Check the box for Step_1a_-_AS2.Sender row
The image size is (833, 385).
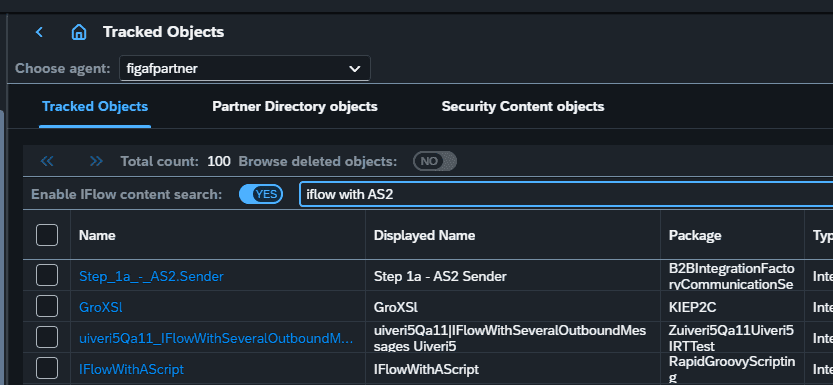click(47, 276)
